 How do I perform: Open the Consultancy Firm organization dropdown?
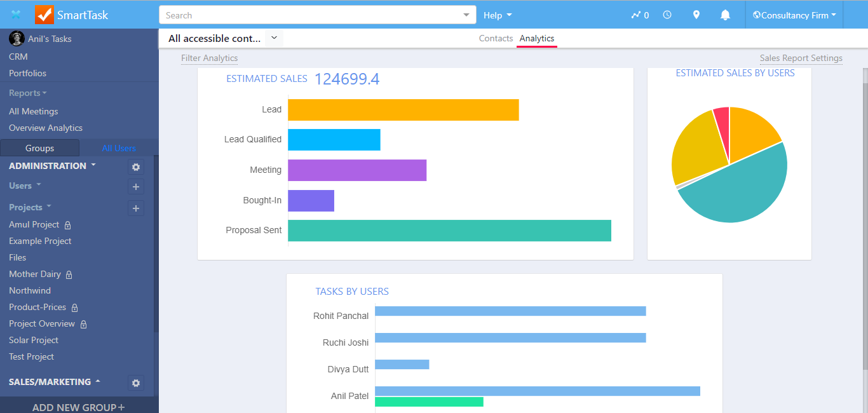tap(794, 15)
